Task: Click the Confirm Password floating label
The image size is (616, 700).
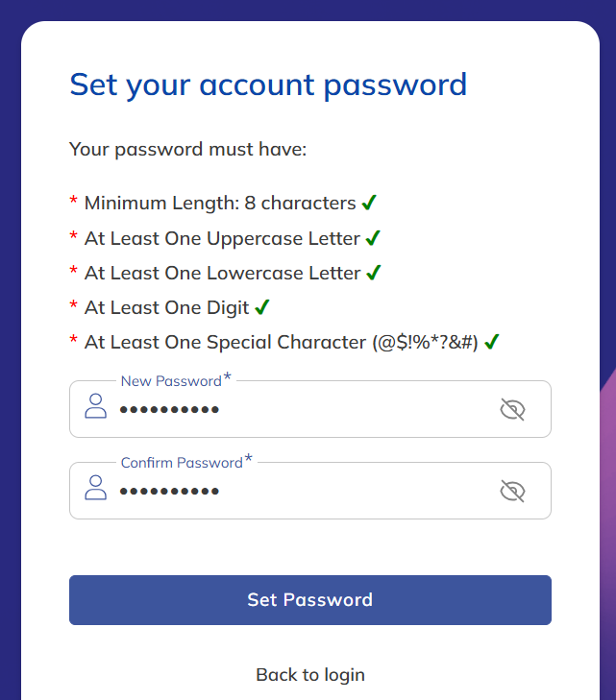Action: pos(182,463)
